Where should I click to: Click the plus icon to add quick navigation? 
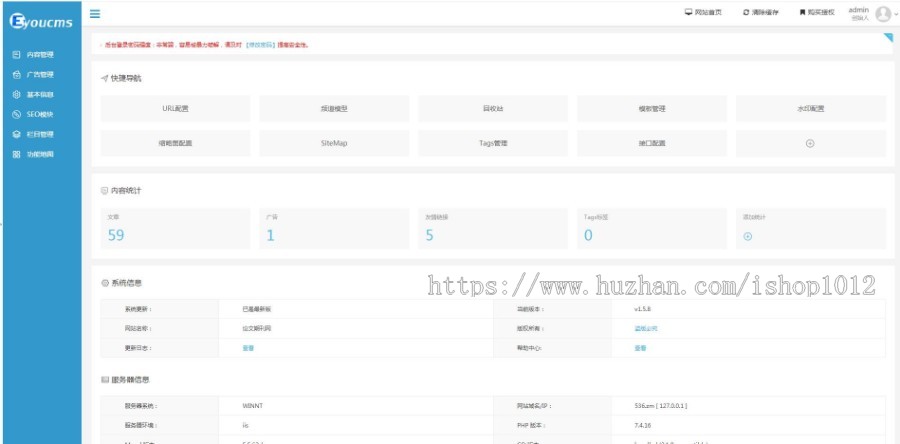point(810,143)
